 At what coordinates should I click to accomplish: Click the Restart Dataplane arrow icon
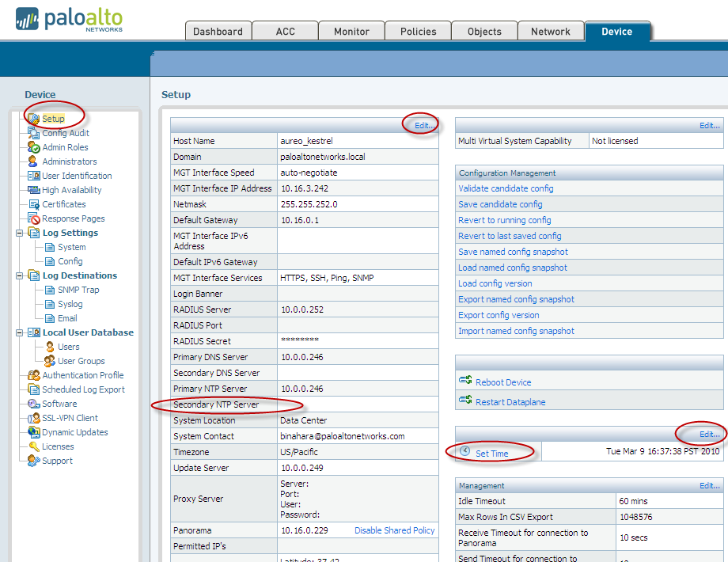click(465, 400)
